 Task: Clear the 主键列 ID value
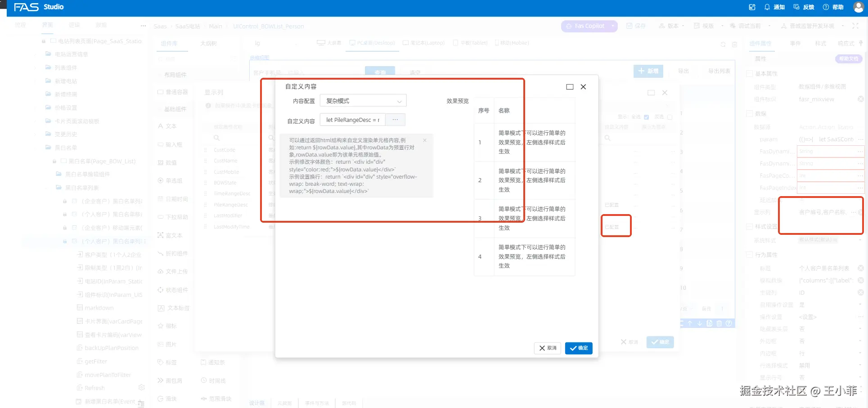pos(860,292)
